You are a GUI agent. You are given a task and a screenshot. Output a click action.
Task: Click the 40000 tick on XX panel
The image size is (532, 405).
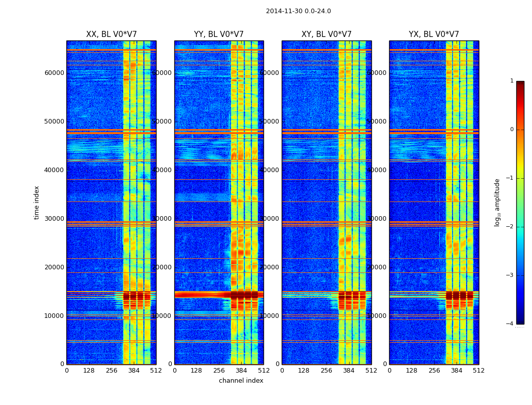[x=54, y=170]
